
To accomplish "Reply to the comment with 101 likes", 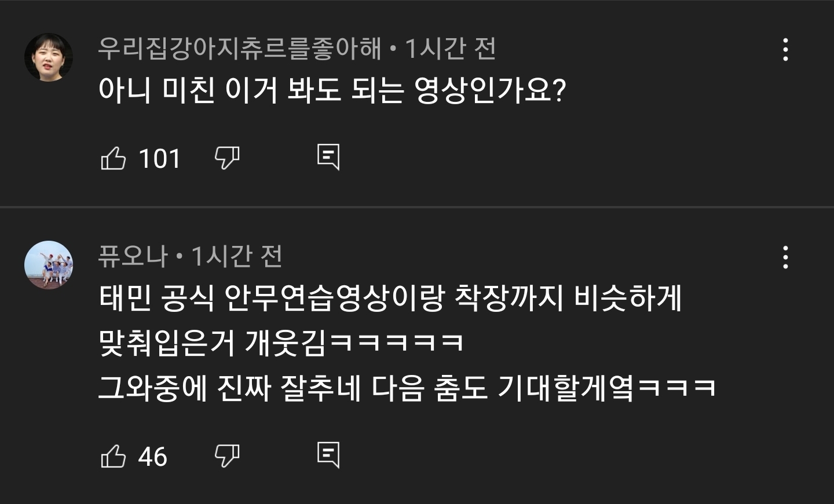I will tap(328, 157).
